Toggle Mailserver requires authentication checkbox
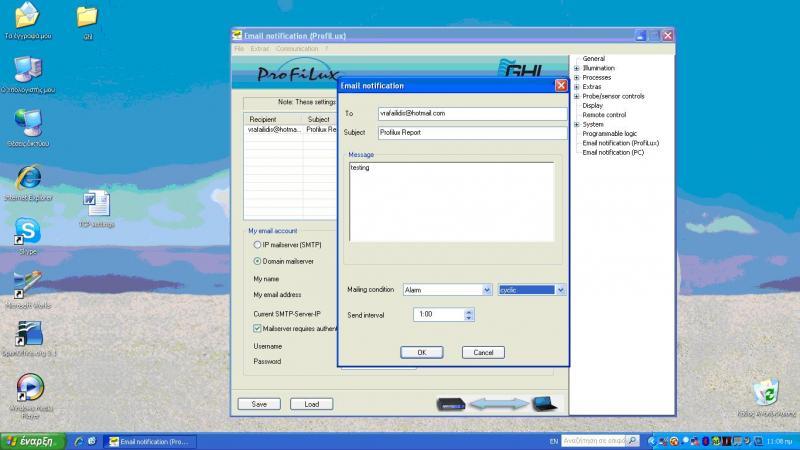This screenshot has height=450, width=800. pyautogui.click(x=257, y=329)
